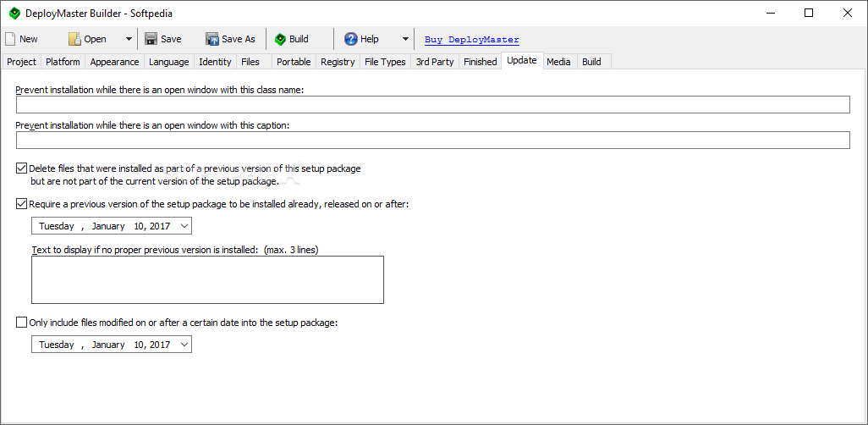Minimize the DeployMaster Builder window
This screenshot has height=425, width=868.
pyautogui.click(x=770, y=14)
